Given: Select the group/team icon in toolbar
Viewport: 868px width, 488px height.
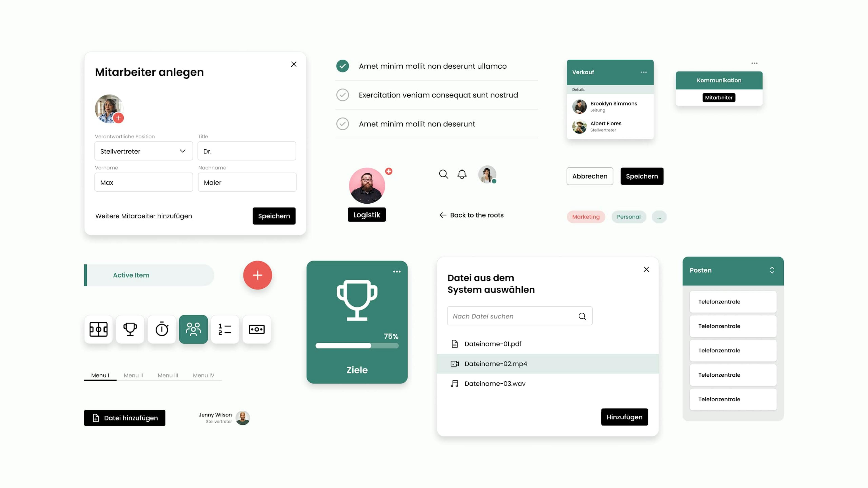Looking at the screenshot, I should click(193, 329).
